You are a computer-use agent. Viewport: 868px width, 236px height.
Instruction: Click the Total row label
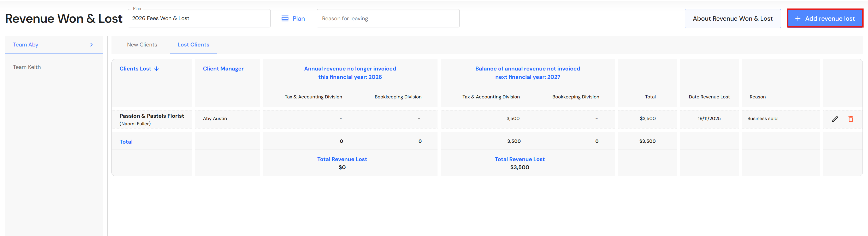126,141
